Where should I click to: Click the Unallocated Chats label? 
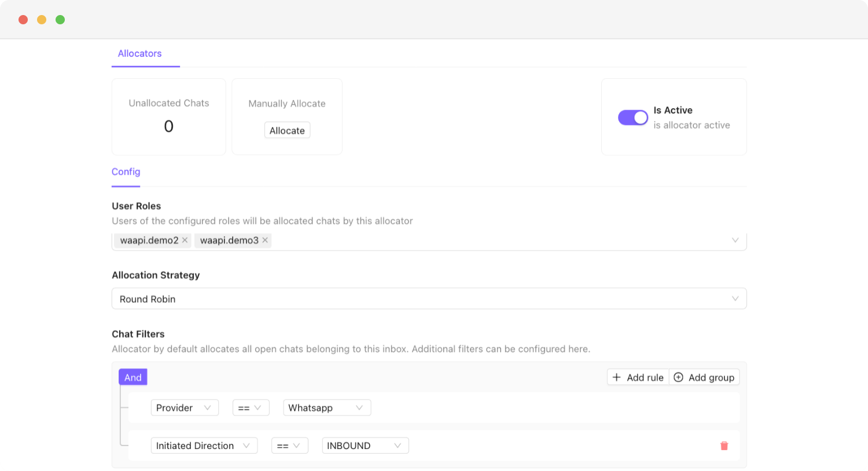click(x=168, y=103)
